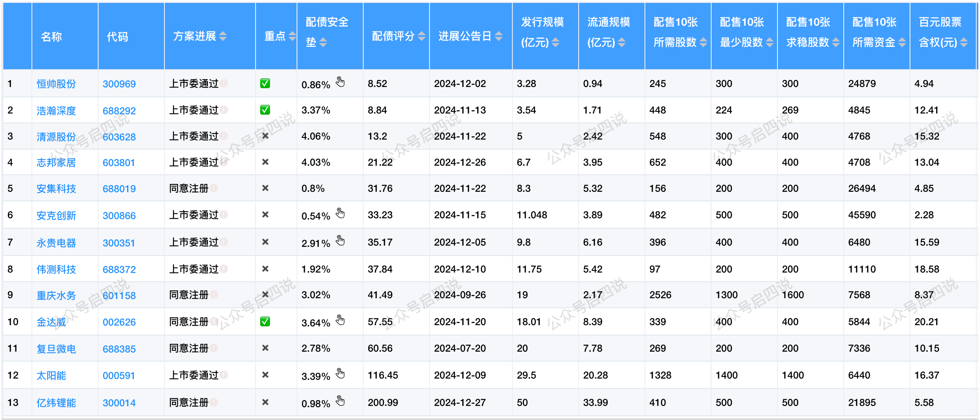The image size is (980, 420).
Task: Click info icon beside 同意注册 for 安集科技
Action: tap(214, 188)
